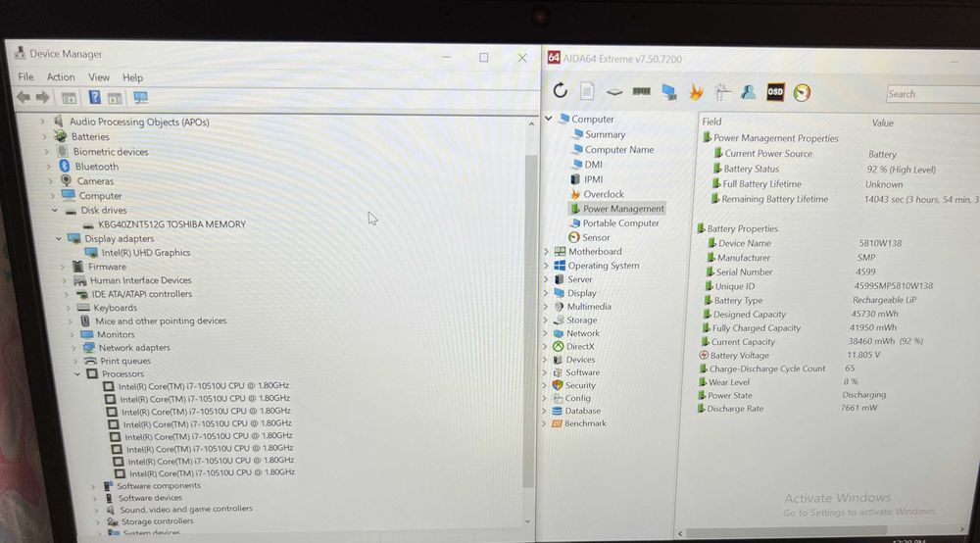Click the Device Manager Forward arrow
Image resolution: width=980 pixels, height=543 pixels.
(42, 97)
